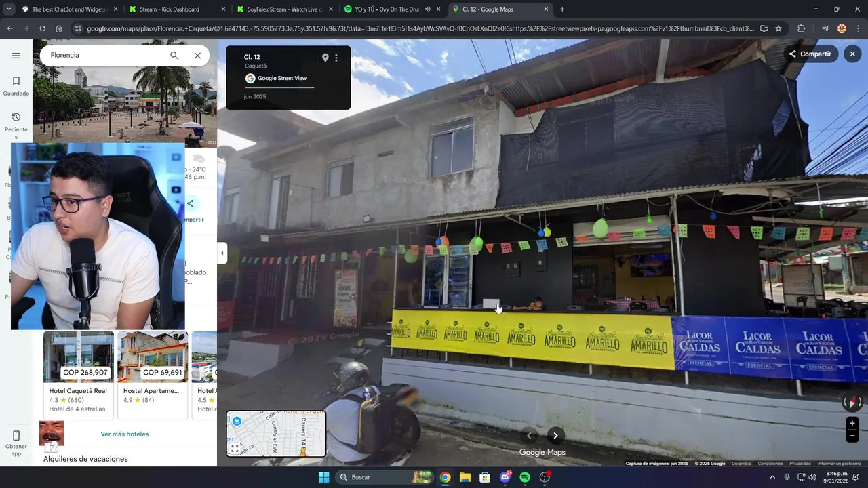Go to the previous Street View image arrow
This screenshot has width=868, height=488.
pyautogui.click(x=530, y=436)
